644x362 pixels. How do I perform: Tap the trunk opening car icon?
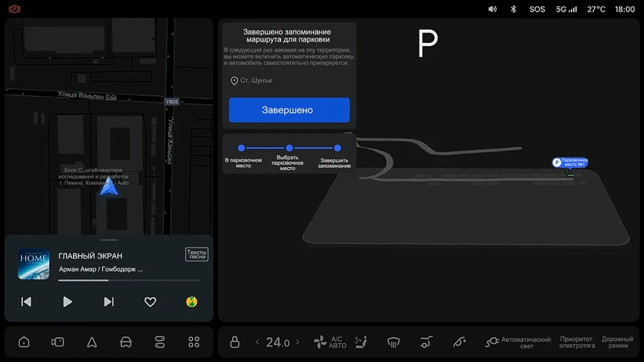[x=427, y=342]
